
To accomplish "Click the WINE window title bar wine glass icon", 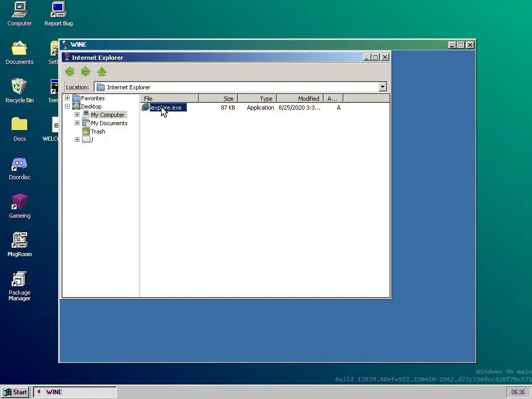I will pos(65,45).
